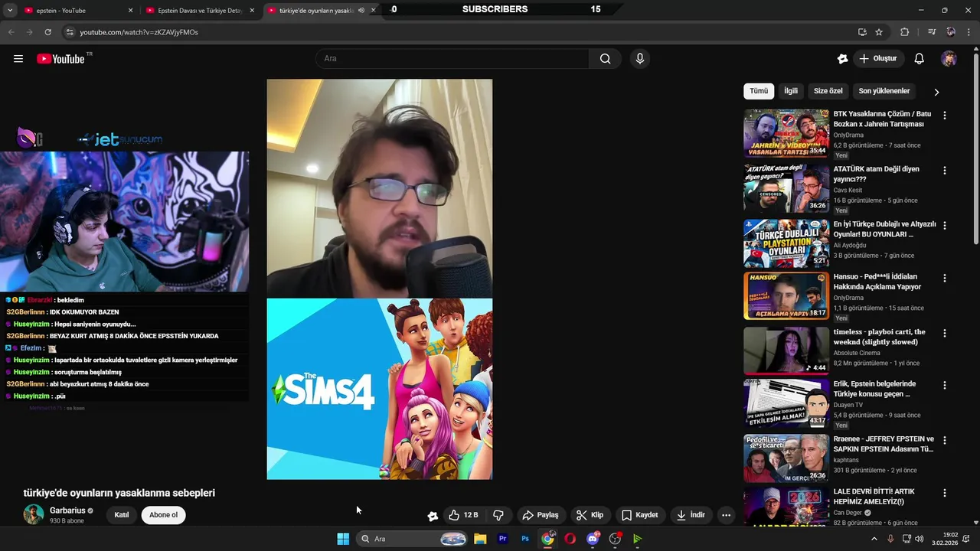
Task: Click the browser address bar URL
Action: 139,32
